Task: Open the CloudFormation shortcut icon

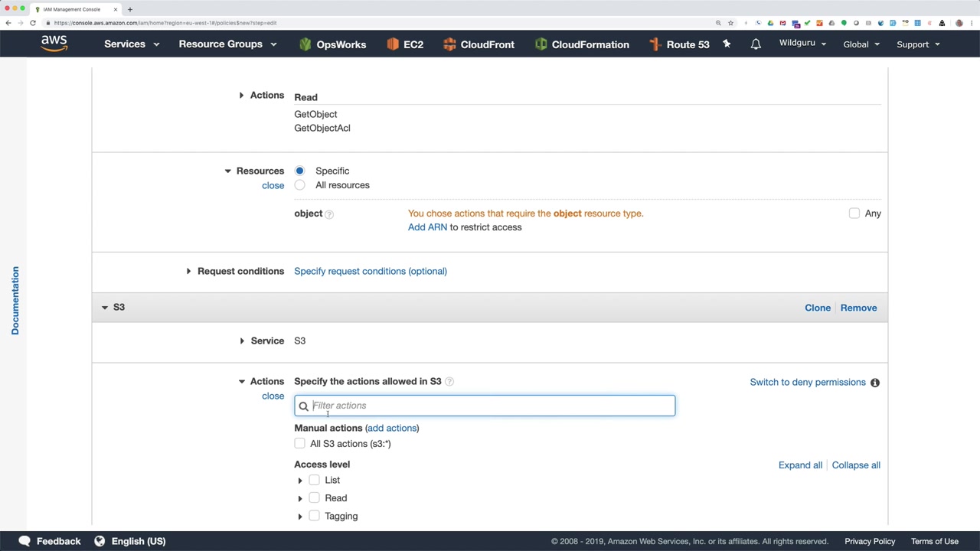Action: [541, 44]
